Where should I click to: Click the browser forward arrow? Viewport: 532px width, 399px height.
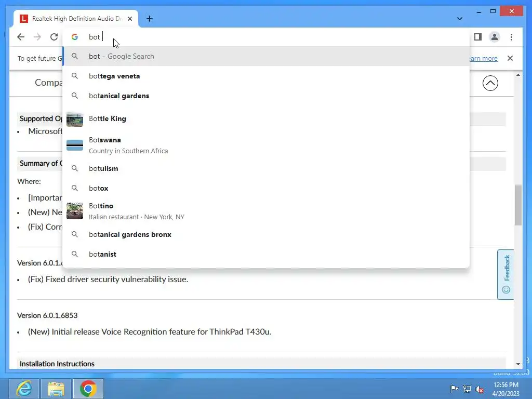tap(37, 37)
